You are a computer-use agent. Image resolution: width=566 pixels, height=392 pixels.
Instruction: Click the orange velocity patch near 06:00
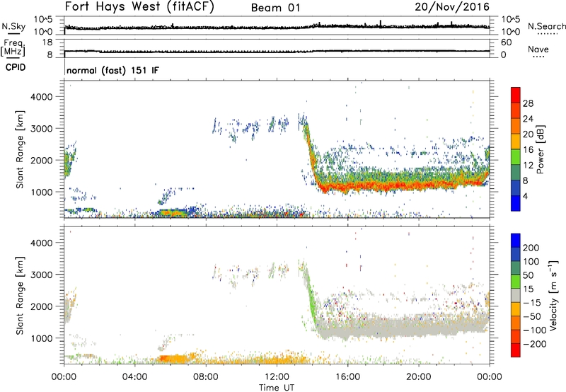[175, 359]
